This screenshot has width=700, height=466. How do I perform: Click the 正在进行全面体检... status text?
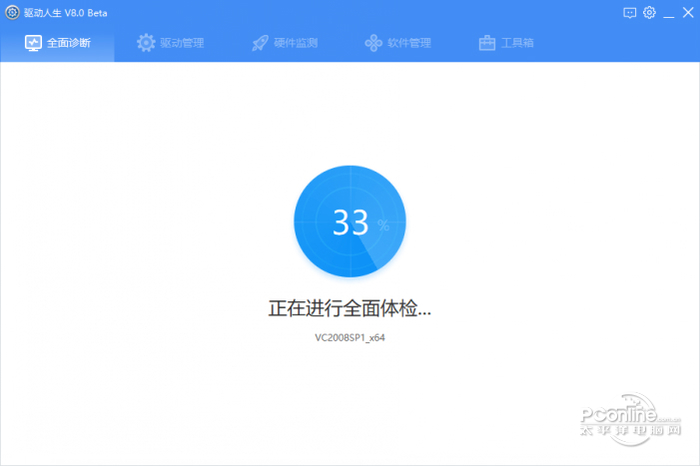[x=350, y=308]
